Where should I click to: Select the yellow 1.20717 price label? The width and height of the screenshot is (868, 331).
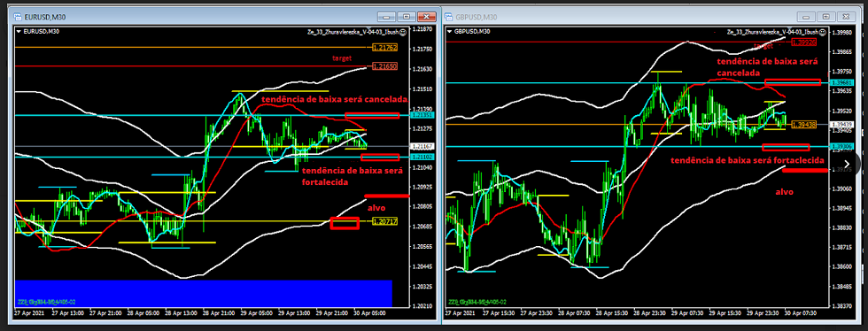[385, 221]
